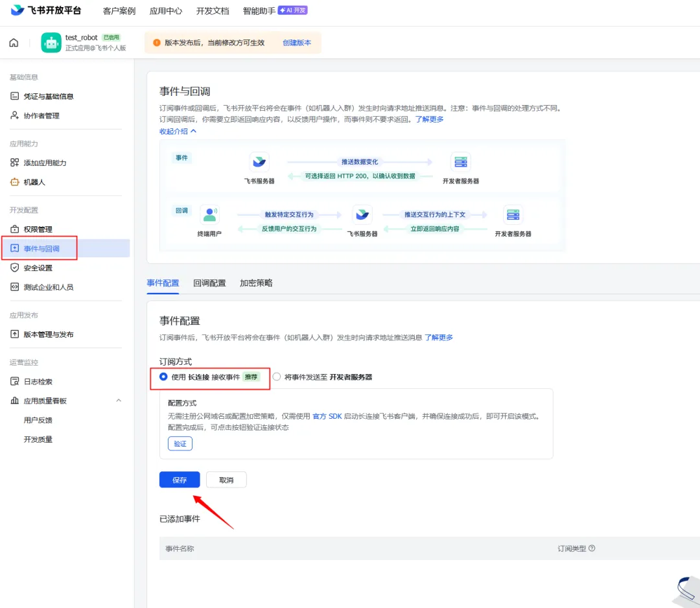700x608 pixels.
Task: Click the 应用质量看板 chart icon
Action: tap(15, 401)
